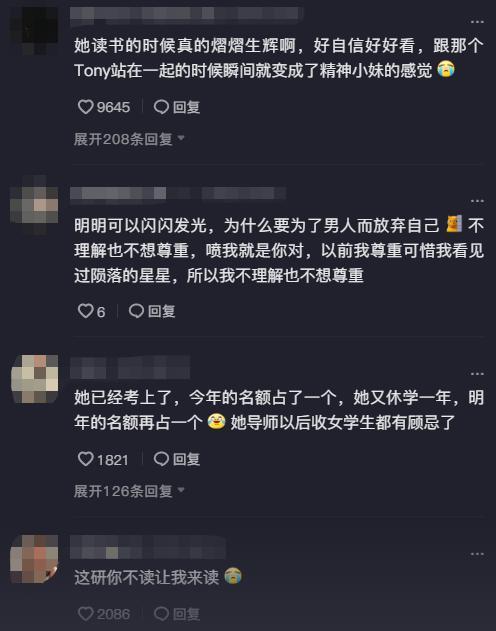
Task: Open more options for the first comment
Action: 477,22
